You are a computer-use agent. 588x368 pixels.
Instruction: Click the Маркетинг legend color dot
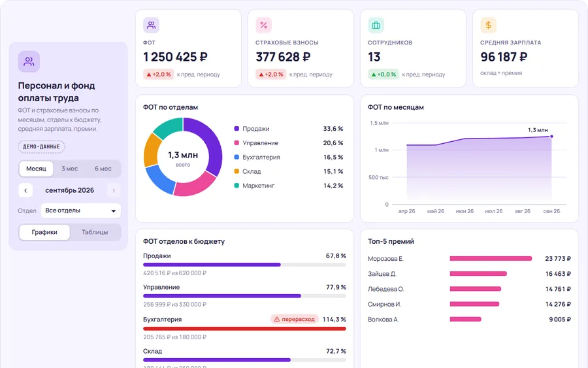coord(237,186)
